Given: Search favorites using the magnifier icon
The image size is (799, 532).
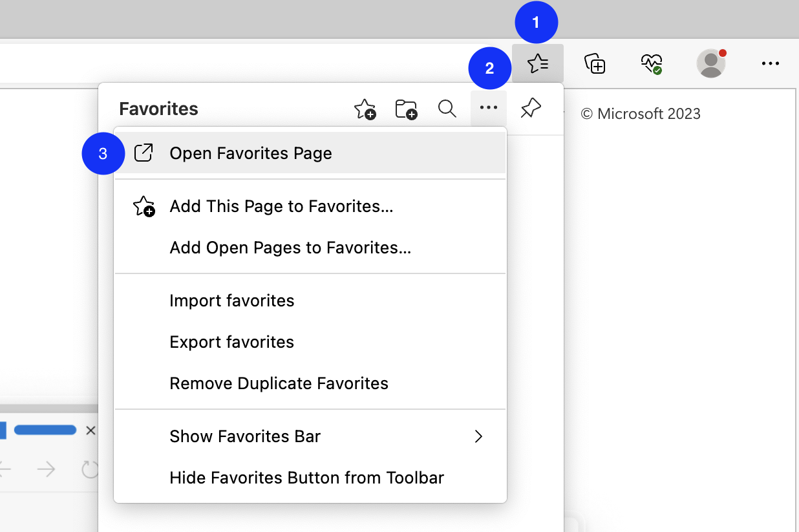Looking at the screenshot, I should (x=447, y=109).
